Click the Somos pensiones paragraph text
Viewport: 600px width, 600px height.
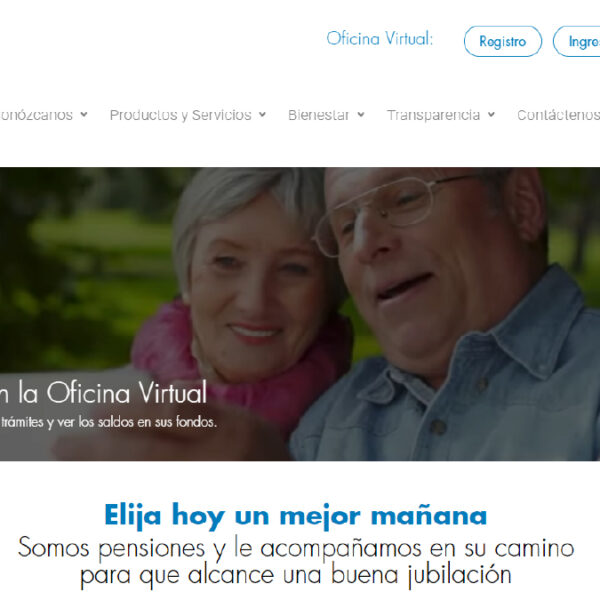click(x=296, y=561)
